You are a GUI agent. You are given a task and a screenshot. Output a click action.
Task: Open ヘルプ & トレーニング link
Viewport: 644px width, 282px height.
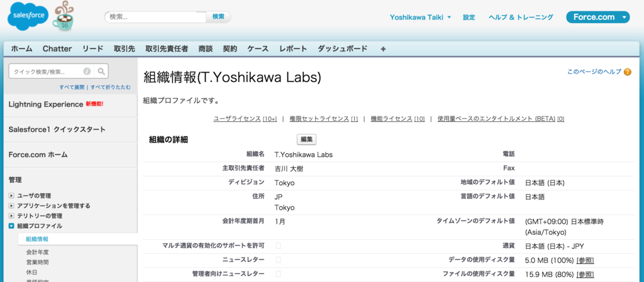coord(521,17)
